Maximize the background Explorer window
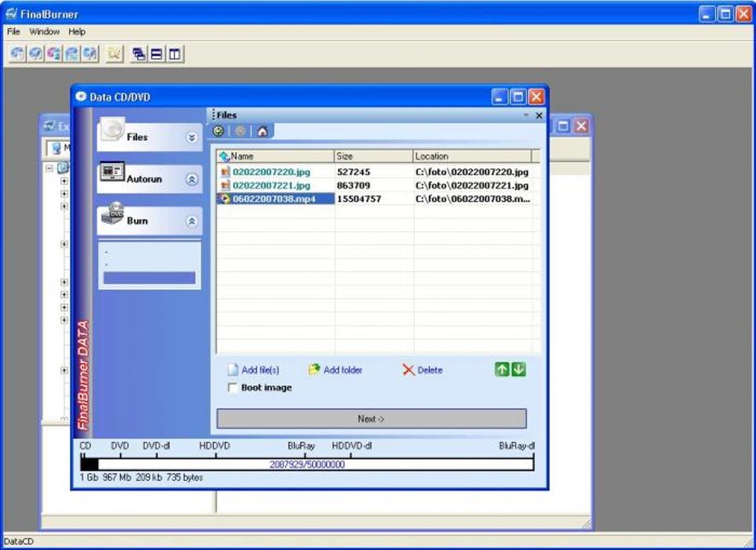 (563, 126)
